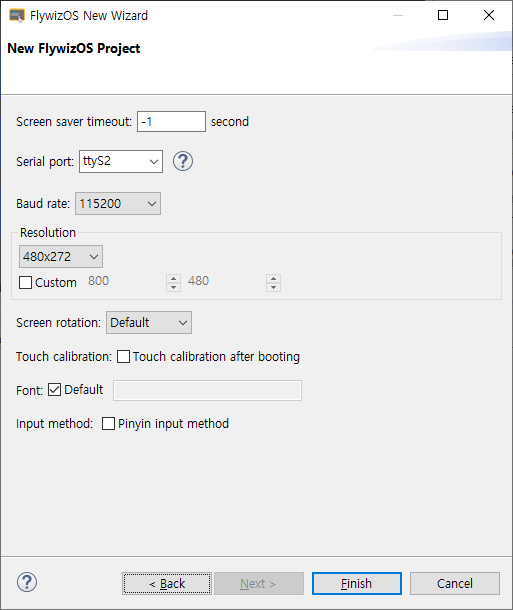Increase the custom height spinner arrow
This screenshot has width=513, height=610.
(x=273, y=279)
